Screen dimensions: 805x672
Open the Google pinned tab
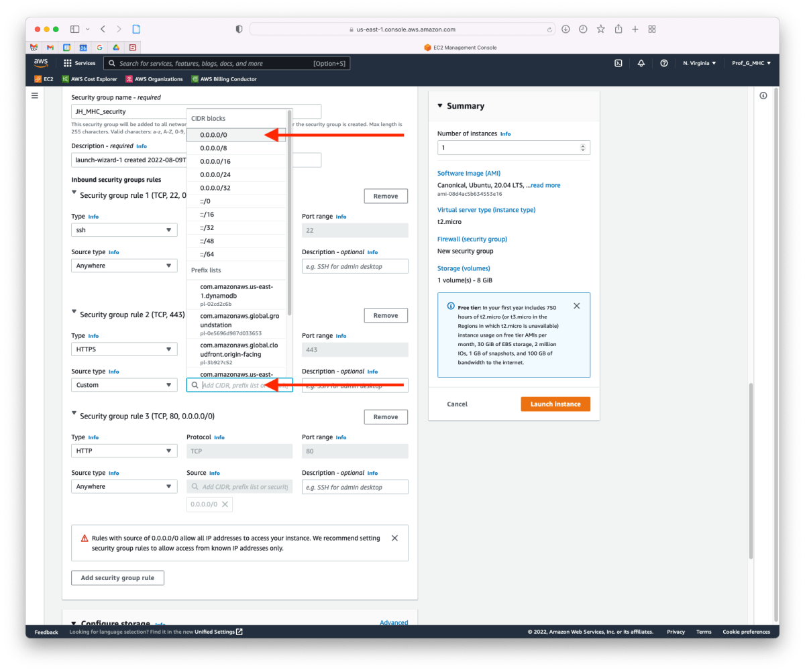pyautogui.click(x=100, y=48)
